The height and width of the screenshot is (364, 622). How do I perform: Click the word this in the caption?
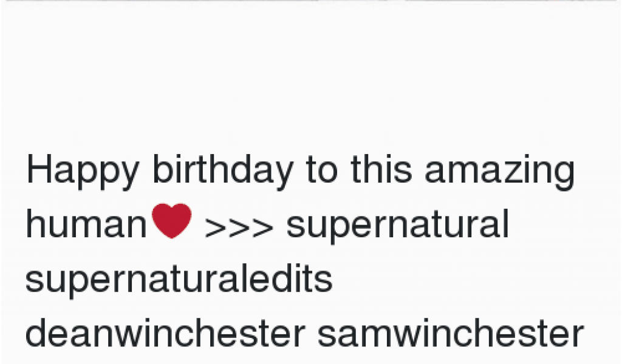point(381,169)
